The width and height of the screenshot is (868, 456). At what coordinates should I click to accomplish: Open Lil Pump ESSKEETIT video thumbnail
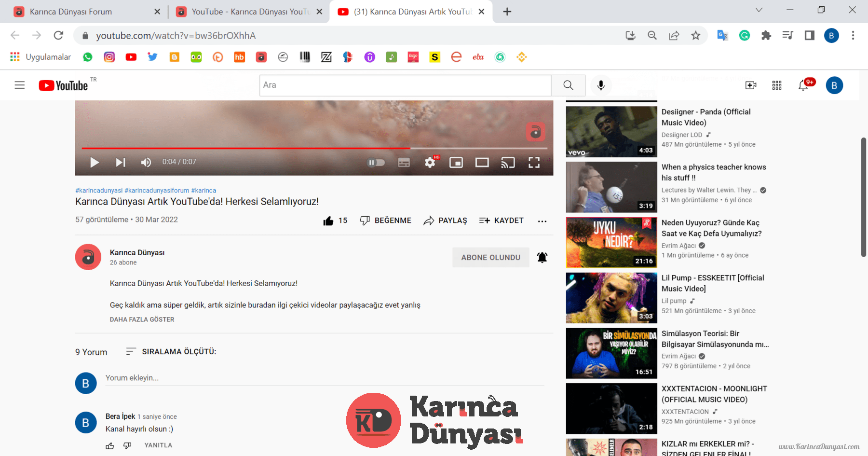(611, 298)
